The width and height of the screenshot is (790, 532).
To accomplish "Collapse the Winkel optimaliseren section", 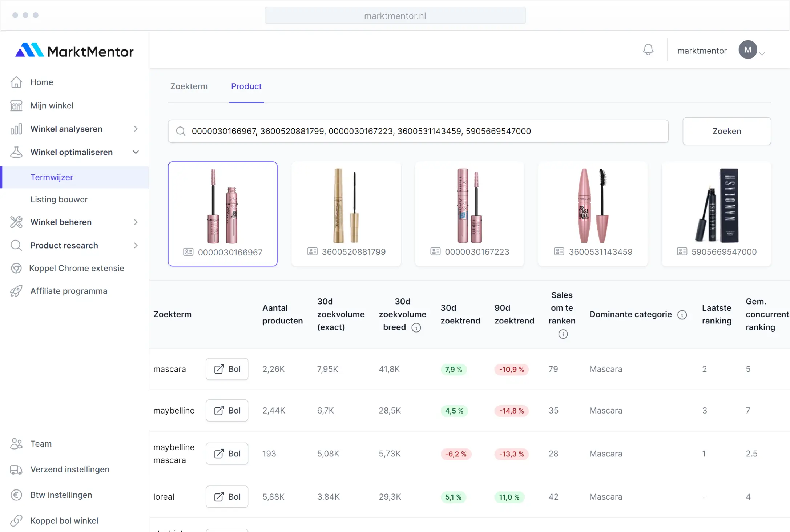I will click(136, 152).
